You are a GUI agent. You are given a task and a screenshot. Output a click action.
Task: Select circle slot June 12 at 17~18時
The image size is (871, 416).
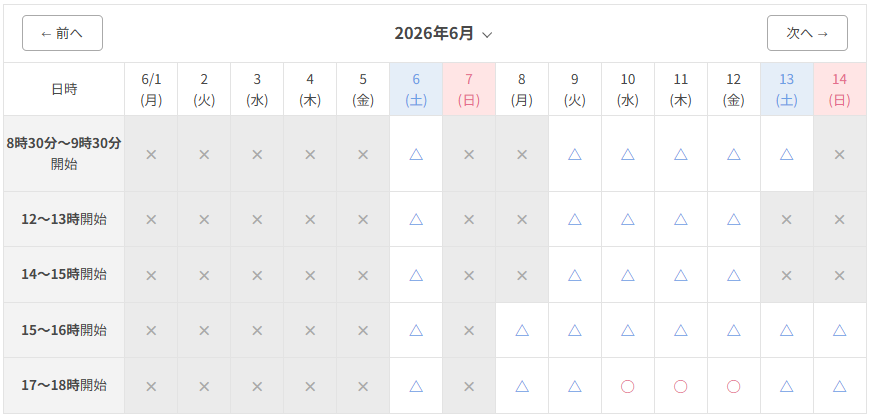click(x=733, y=386)
